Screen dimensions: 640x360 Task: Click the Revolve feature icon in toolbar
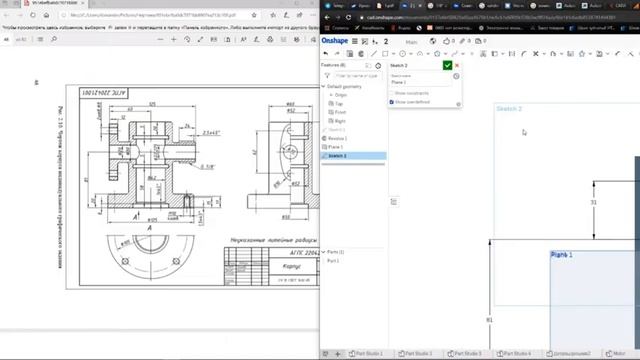(361, 53)
